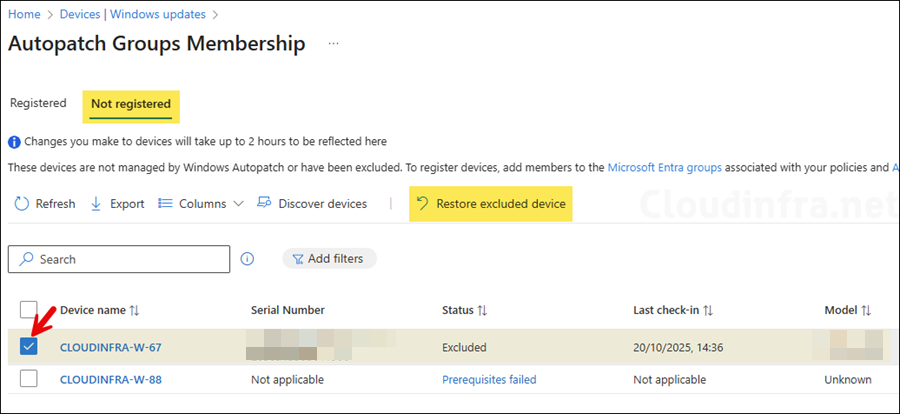This screenshot has height=414, width=900.
Task: Click the blue information icon by changes notice
Action: [x=14, y=141]
